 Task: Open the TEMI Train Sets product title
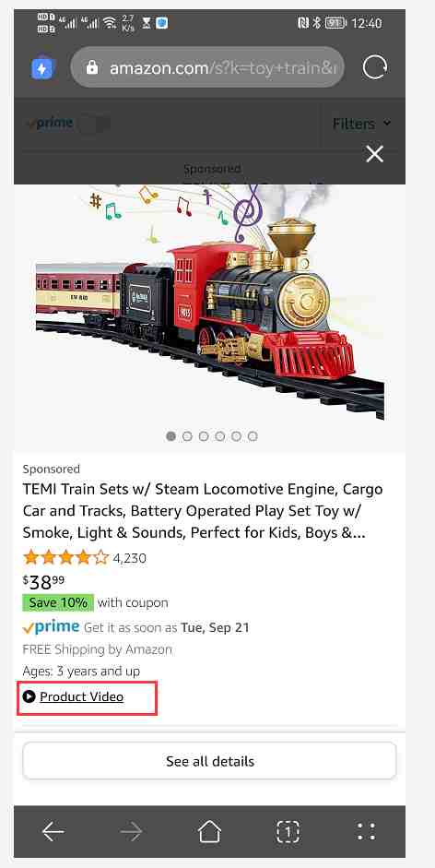(x=203, y=511)
